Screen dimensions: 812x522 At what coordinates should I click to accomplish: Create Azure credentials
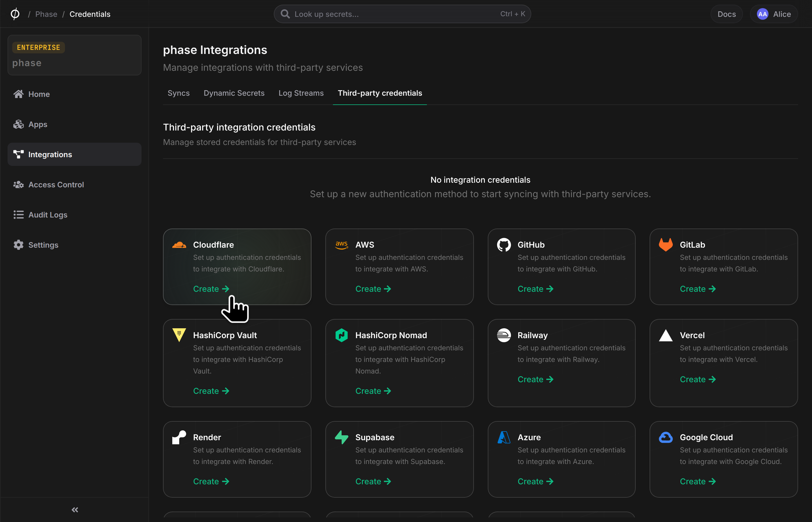[x=535, y=481]
